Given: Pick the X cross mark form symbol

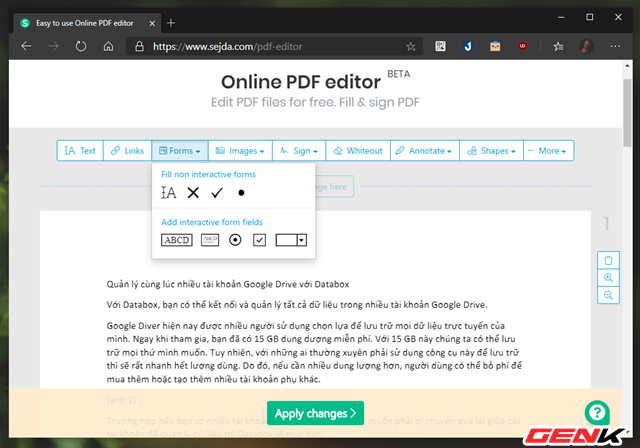Looking at the screenshot, I should coord(193,193).
